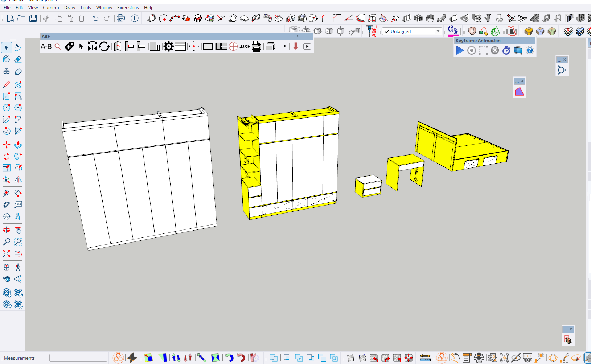Image resolution: width=591 pixels, height=364 pixels.
Task: Open the Camera menu
Action: coord(51,8)
